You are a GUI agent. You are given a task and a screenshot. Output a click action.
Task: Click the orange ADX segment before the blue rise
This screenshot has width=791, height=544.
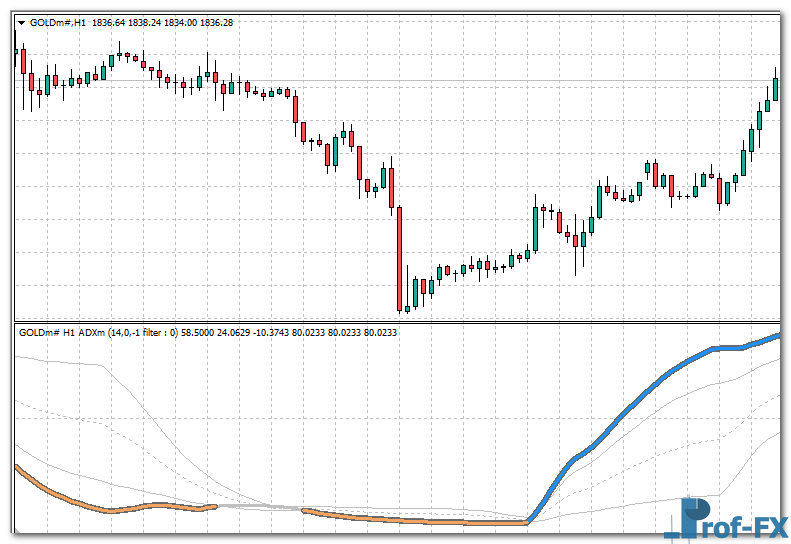(x=420, y=520)
